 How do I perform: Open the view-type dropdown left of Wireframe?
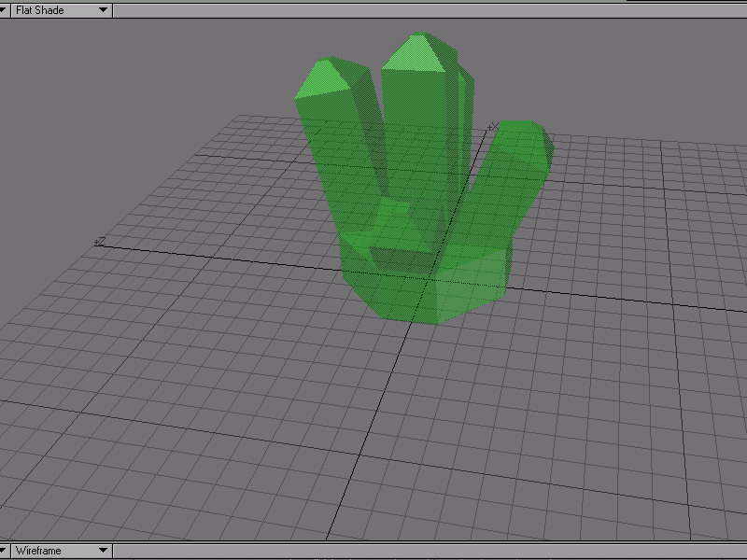(5, 551)
